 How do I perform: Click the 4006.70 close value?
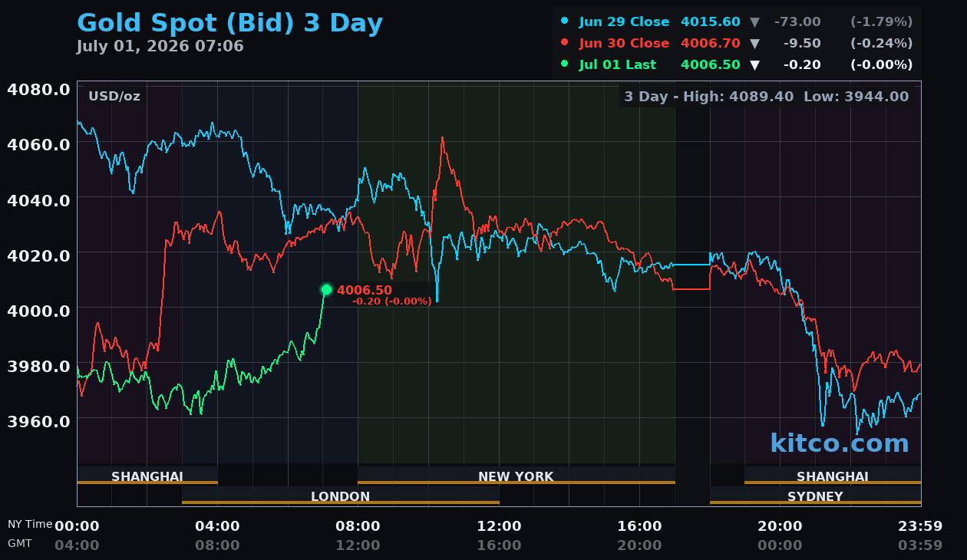click(711, 43)
